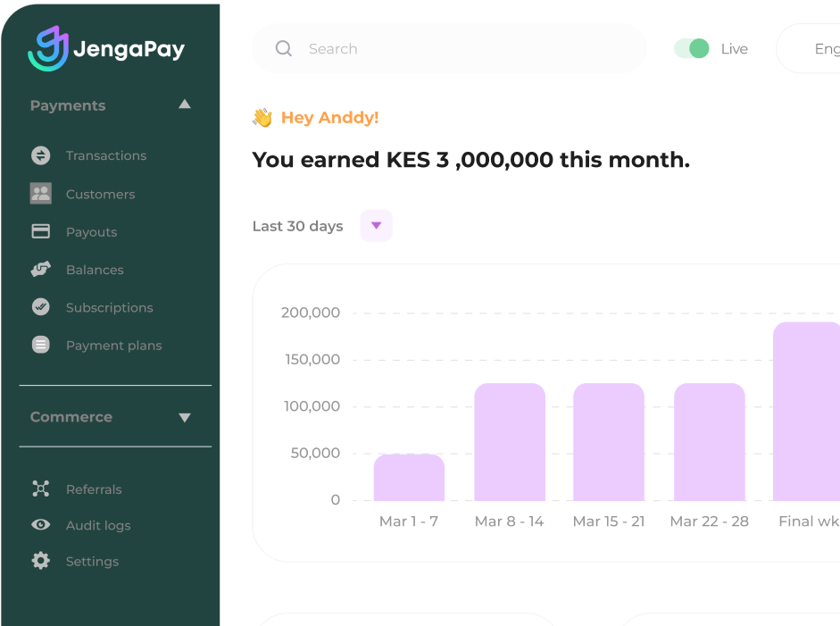Go to Payment plans page
Screen dimensions: 840x626
click(x=113, y=346)
